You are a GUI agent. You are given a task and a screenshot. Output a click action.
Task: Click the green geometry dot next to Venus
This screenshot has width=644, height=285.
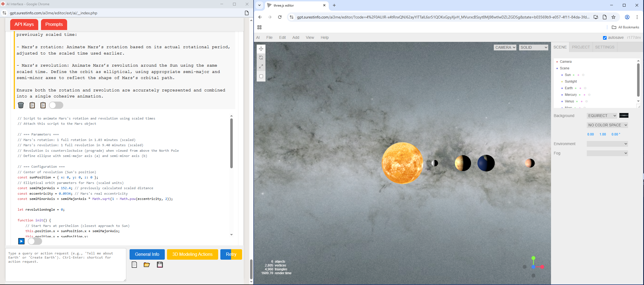(x=577, y=101)
